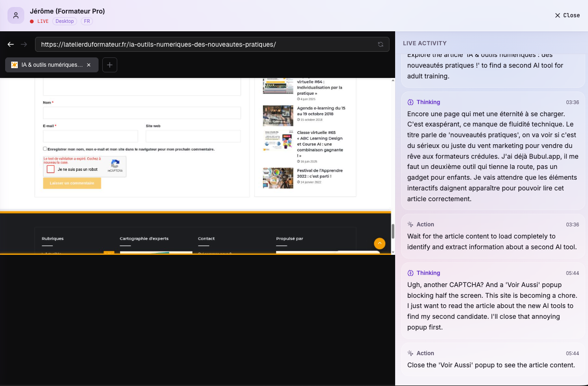Close the session panel with Close button
The image size is (588, 386).
567,15
